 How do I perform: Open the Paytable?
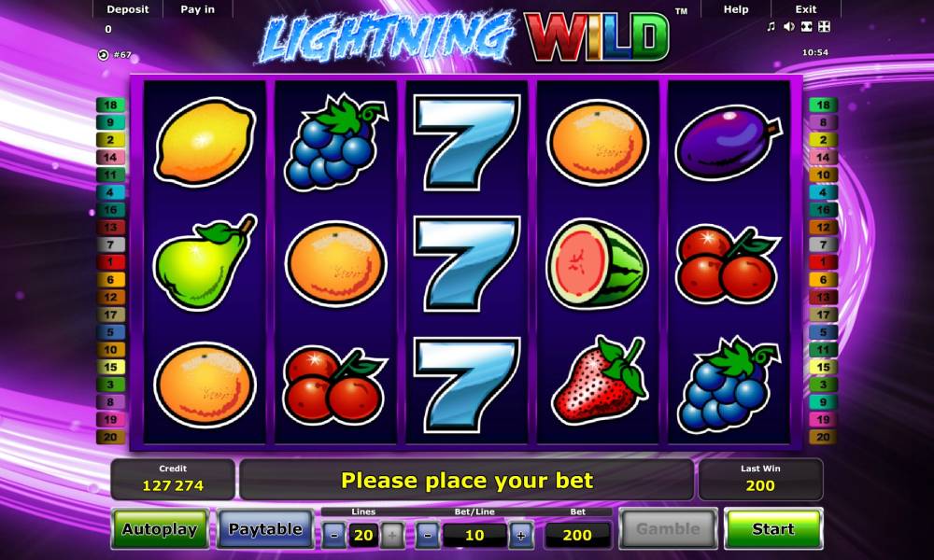click(265, 528)
